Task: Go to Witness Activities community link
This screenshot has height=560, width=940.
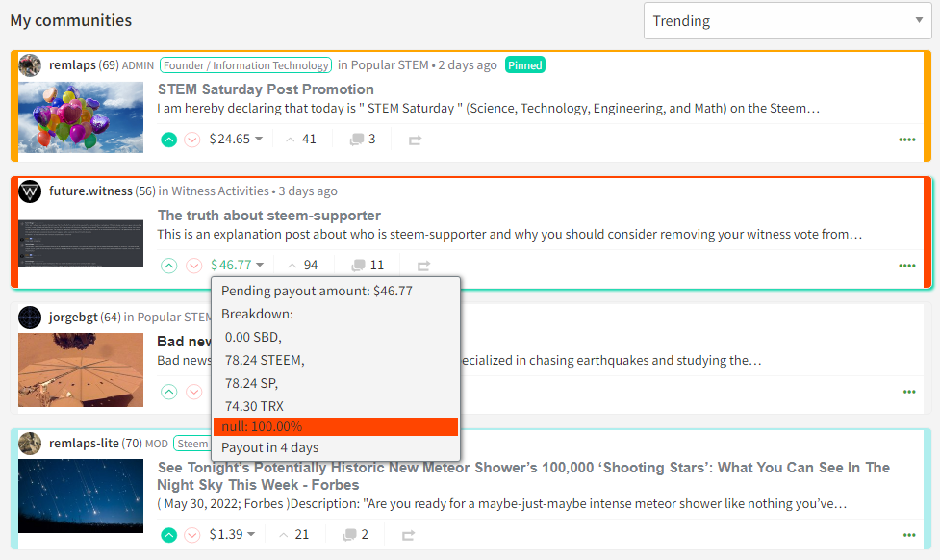Action: [x=220, y=191]
